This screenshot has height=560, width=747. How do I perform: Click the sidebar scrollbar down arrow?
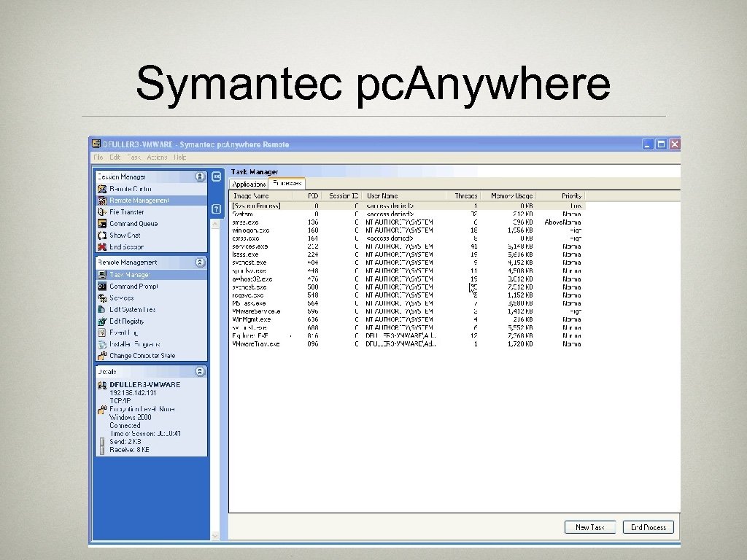(x=215, y=536)
